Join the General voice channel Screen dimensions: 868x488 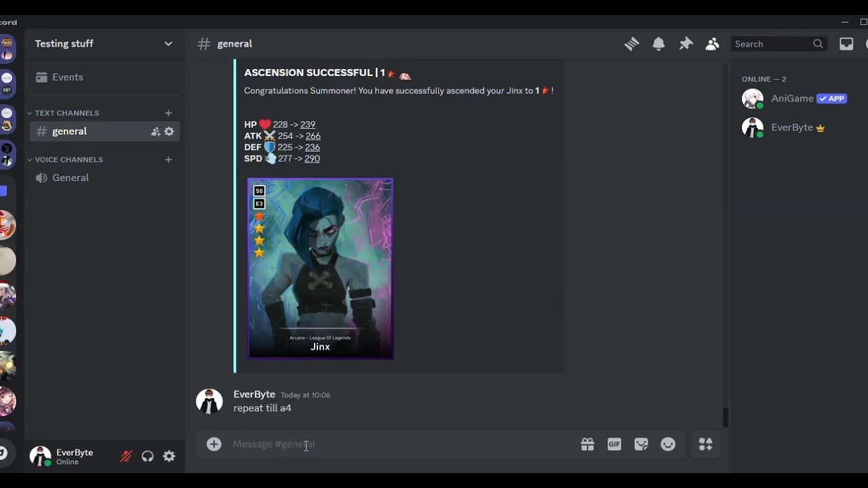[71, 178]
